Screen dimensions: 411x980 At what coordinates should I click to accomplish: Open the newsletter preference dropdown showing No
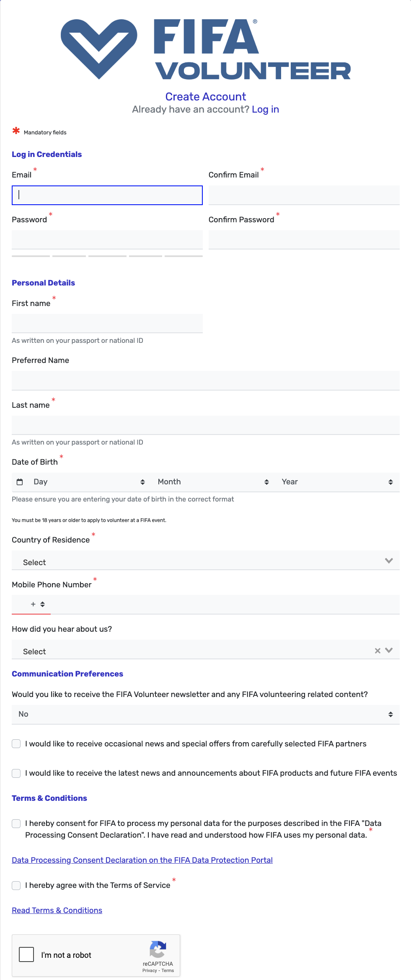[205, 714]
